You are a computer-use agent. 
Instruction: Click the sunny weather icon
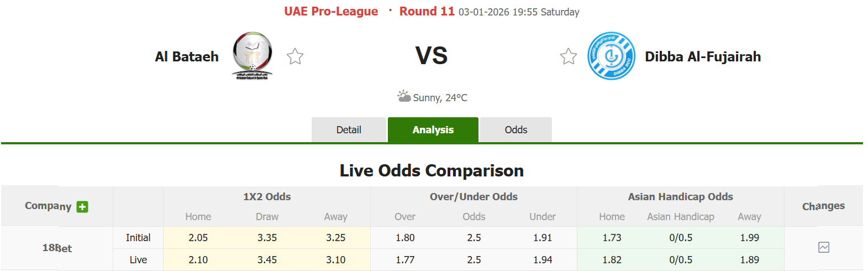(404, 96)
